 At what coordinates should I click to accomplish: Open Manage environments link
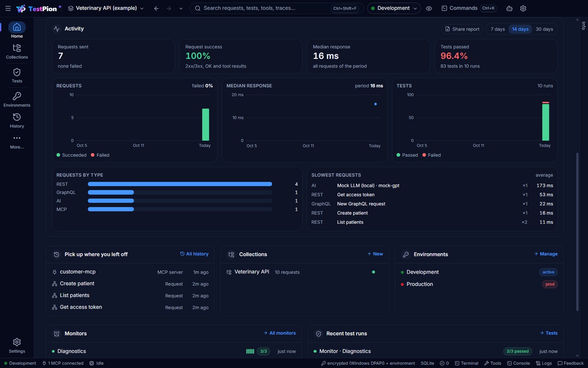(x=546, y=254)
